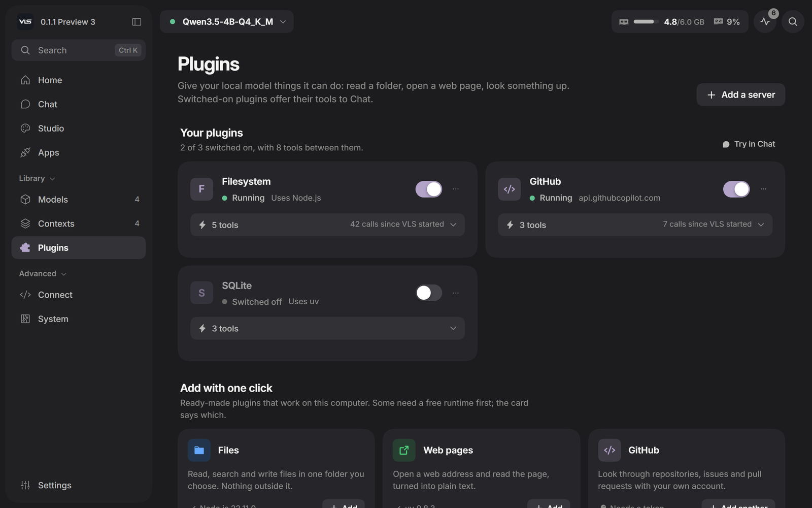Click the Web pages external-link icon
The width and height of the screenshot is (812, 508).
(404, 450)
